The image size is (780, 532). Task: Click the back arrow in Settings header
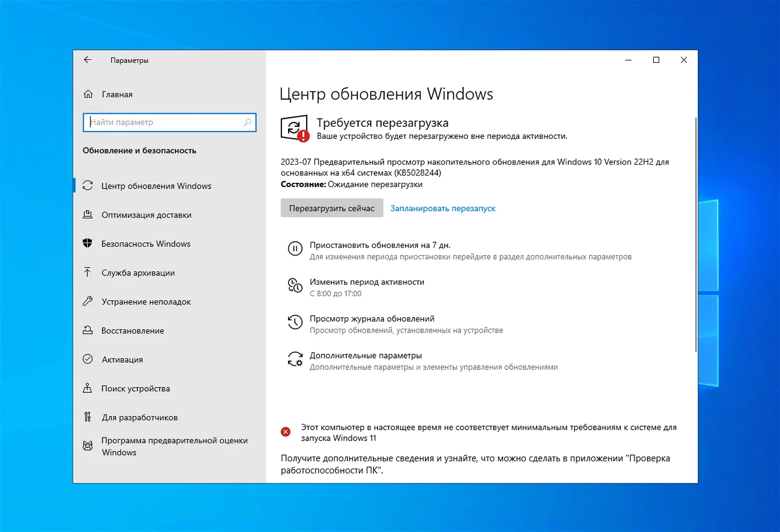[x=87, y=60]
